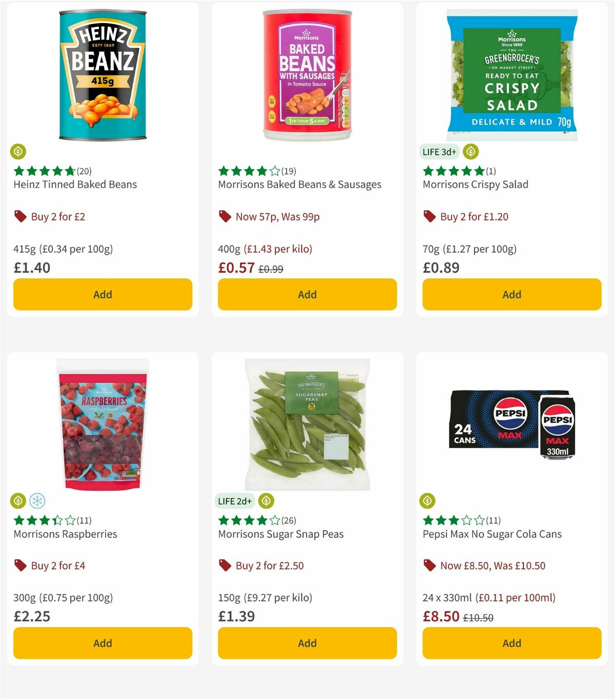Open the Morrisons Crispy Salad product name
The image size is (615, 700).
click(x=476, y=184)
